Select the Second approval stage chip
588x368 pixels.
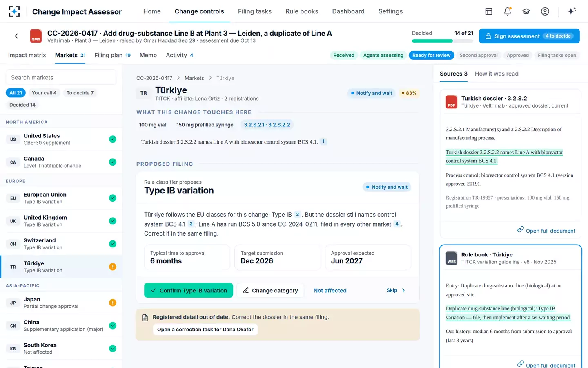point(479,55)
